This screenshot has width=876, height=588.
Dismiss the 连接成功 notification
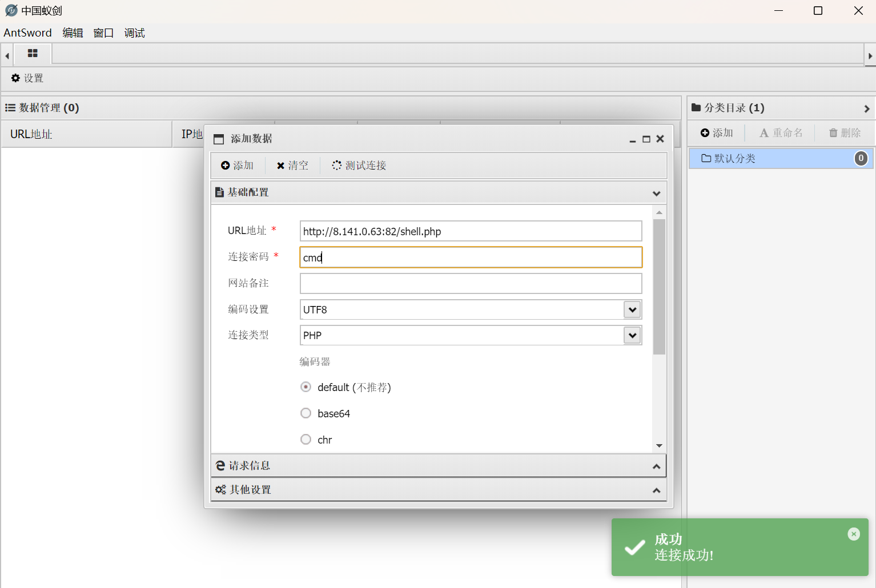(854, 534)
